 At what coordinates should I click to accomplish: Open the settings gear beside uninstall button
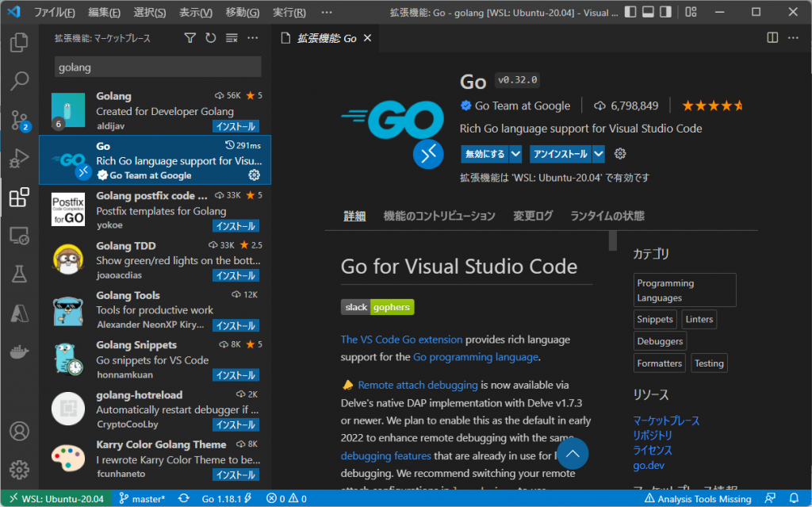tap(620, 153)
